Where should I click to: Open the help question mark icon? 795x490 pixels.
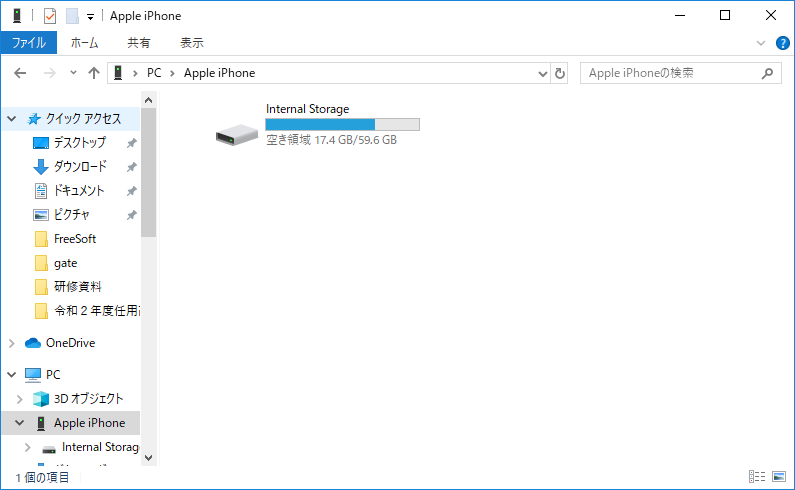[782, 43]
